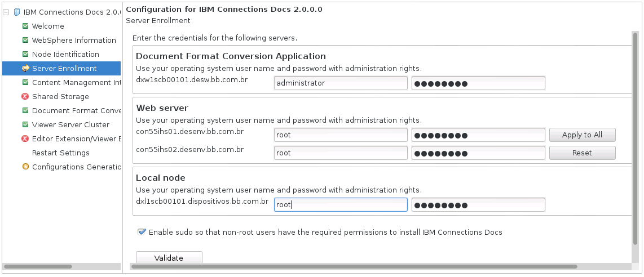The image size is (644, 277).
Task: Click orange icon beside Configurations Generation
Action: [x=25, y=167]
